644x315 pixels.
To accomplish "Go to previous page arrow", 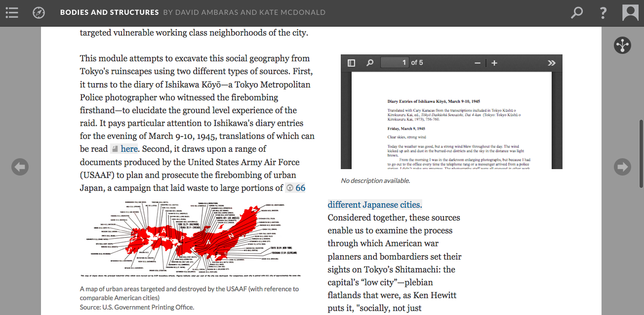I will click(x=20, y=167).
